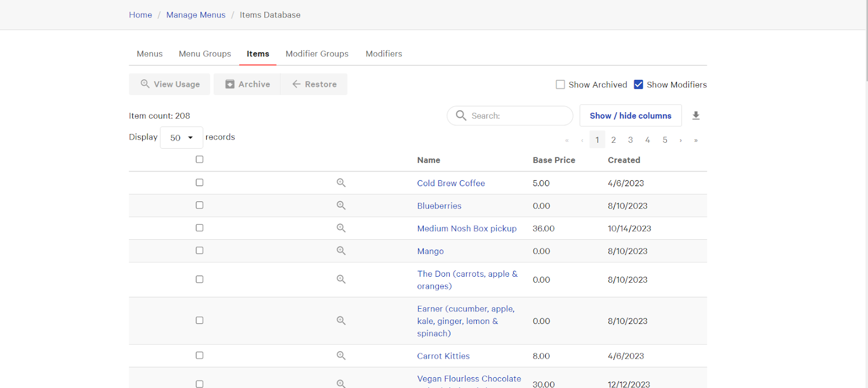
Task: Open the Menu Groups tab
Action: 205,54
